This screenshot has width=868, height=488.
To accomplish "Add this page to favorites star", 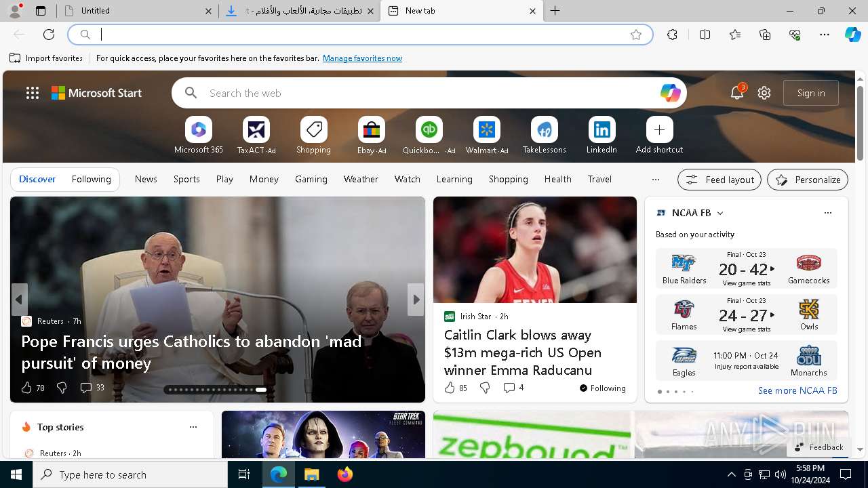I will click(x=636, y=35).
